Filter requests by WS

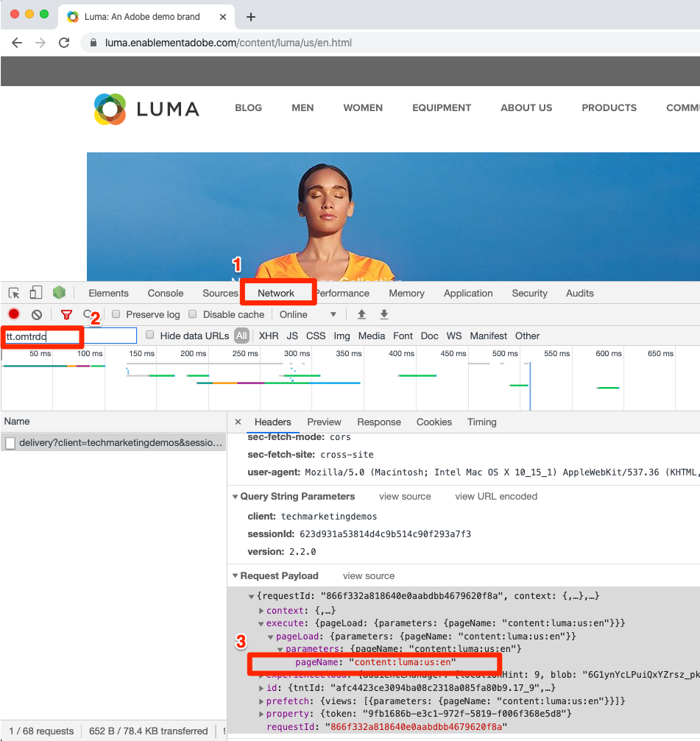(x=453, y=336)
